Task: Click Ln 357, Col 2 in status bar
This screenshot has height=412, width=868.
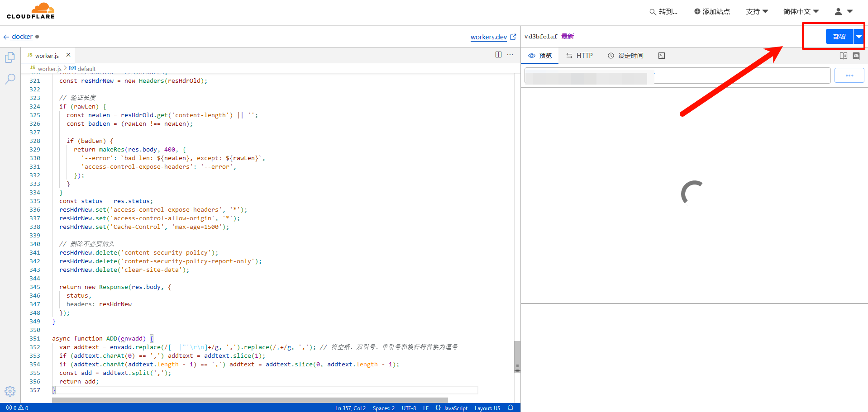Action: point(350,408)
